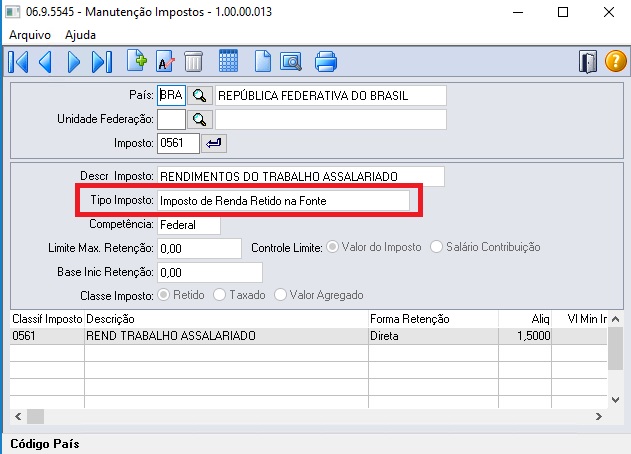The image size is (631, 454).
Task: Click the Aliq column header
Action: click(525, 319)
